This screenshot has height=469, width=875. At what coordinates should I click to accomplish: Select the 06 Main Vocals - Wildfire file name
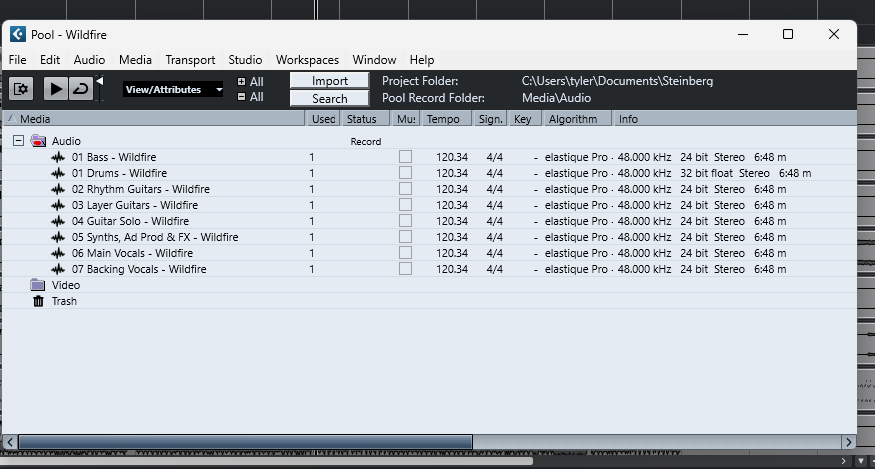[x=132, y=253]
